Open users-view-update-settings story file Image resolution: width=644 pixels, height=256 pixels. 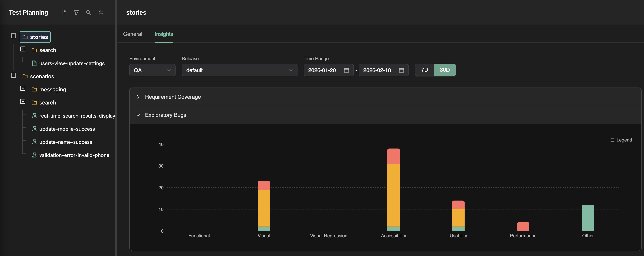(x=72, y=63)
